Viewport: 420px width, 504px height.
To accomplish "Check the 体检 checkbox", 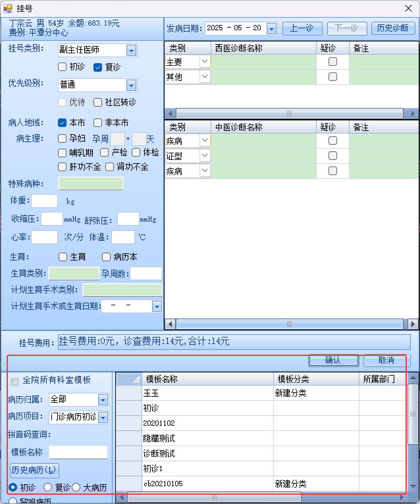I will [x=136, y=152].
